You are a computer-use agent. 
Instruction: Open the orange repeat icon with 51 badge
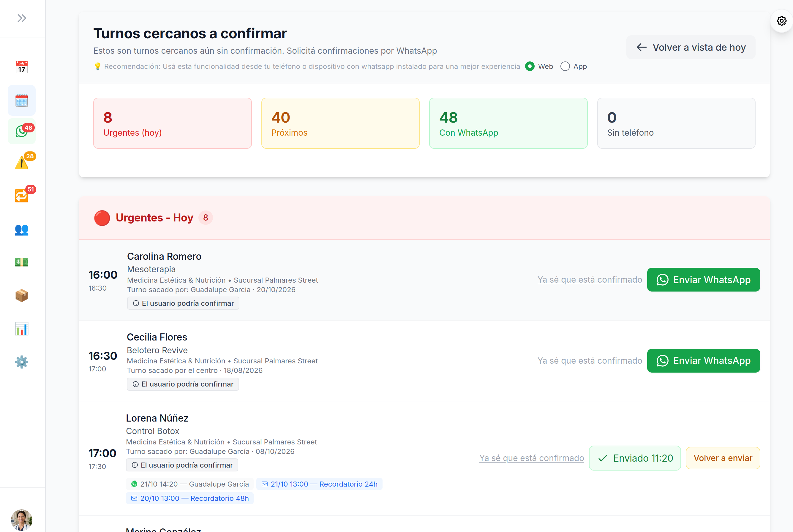[22, 196]
